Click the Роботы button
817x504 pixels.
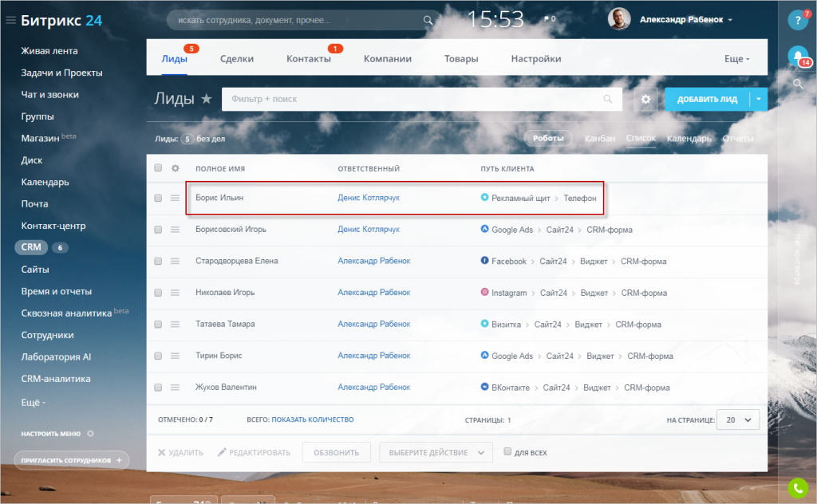coord(548,138)
